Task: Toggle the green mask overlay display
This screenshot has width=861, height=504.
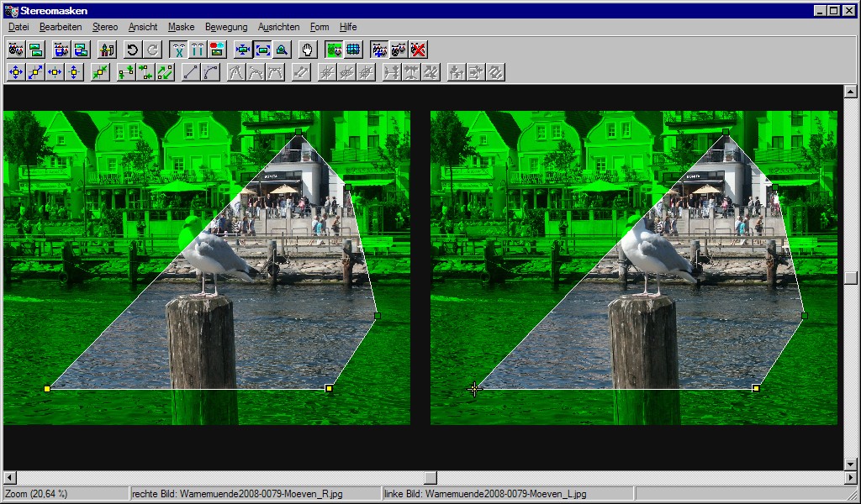Action: pos(334,50)
